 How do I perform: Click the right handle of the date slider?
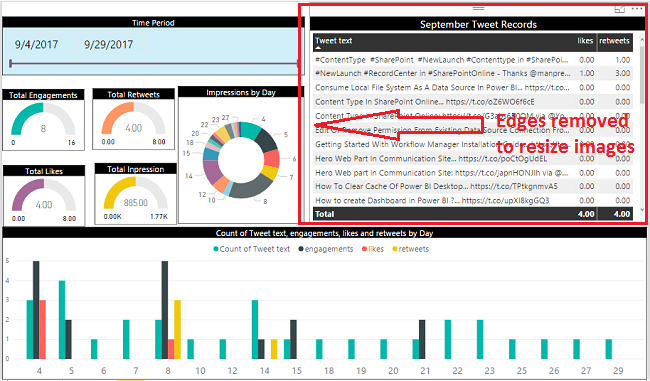(x=297, y=63)
